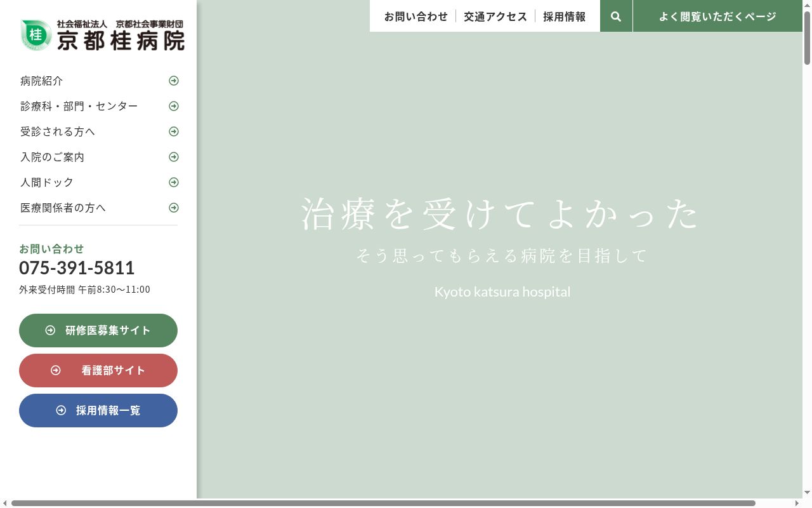Select 入院のご案内 in the sidebar
The width and height of the screenshot is (812, 508).
click(98, 157)
